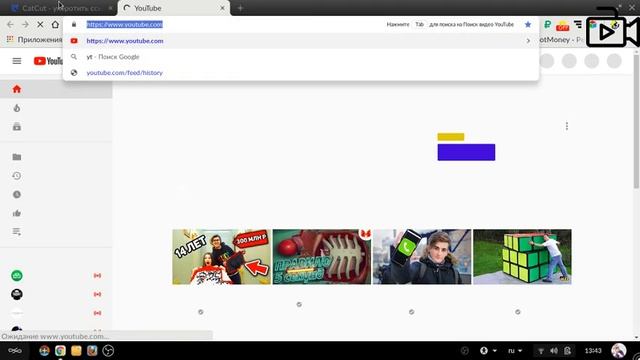The height and width of the screenshot is (360, 640).
Task: Click arrow at right of first suggestion
Action: [x=528, y=41]
